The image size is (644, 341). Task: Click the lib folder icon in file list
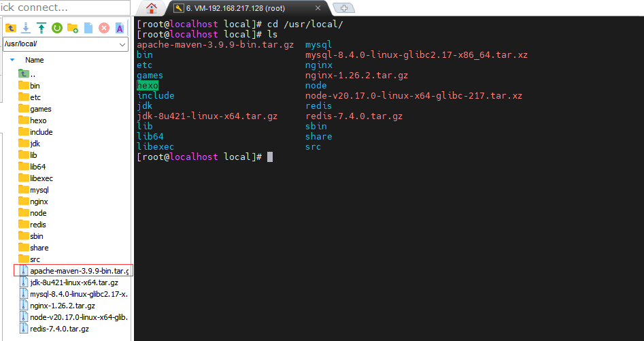pos(23,155)
